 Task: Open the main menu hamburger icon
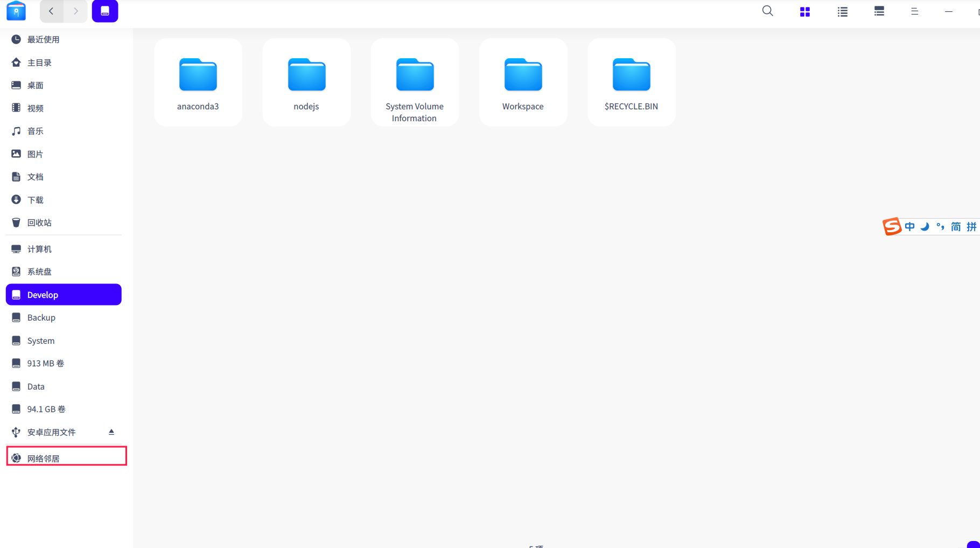click(914, 11)
